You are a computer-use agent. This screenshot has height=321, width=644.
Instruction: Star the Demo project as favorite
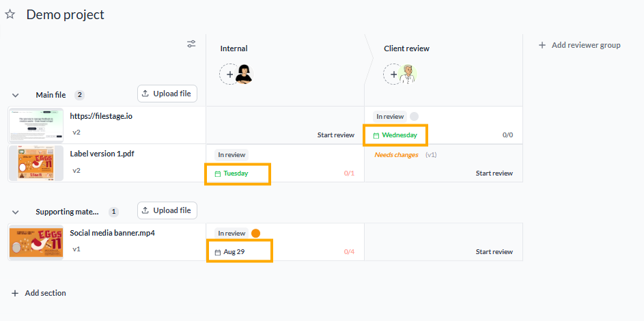pos(10,14)
